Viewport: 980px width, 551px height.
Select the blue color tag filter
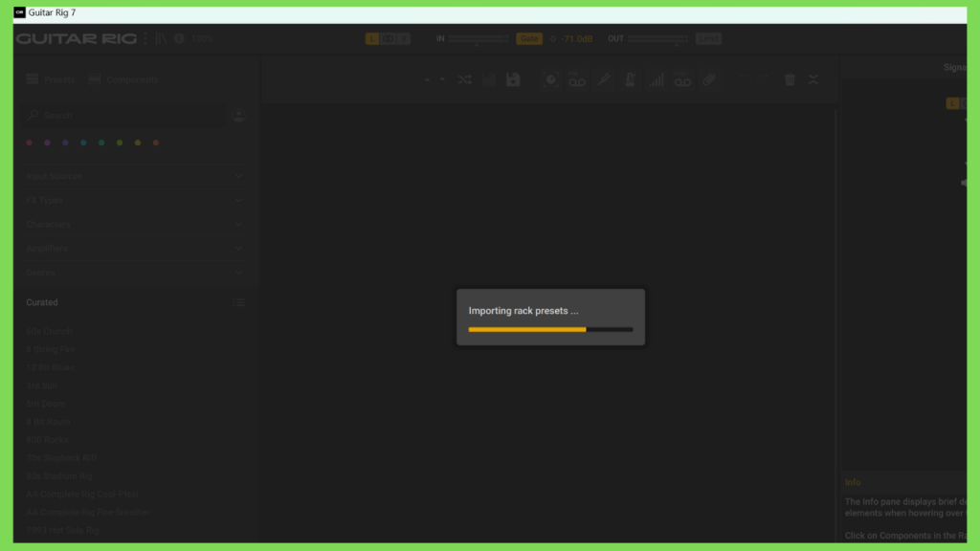[x=84, y=143]
